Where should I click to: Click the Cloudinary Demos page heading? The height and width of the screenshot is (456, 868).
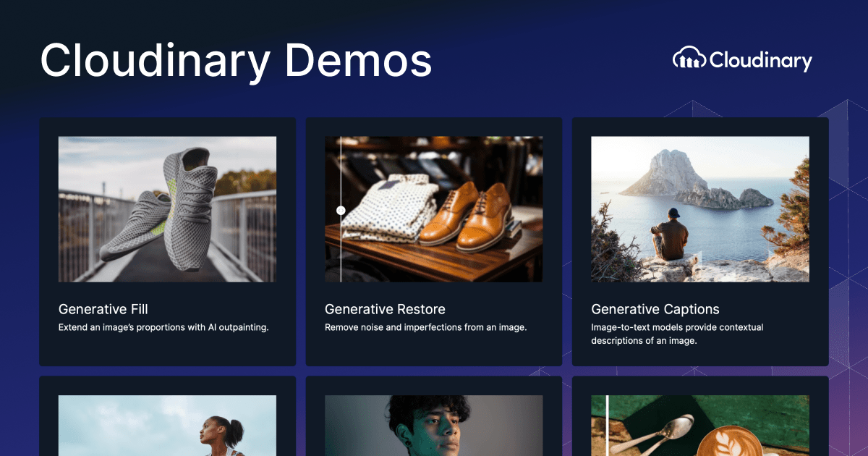coord(237,62)
